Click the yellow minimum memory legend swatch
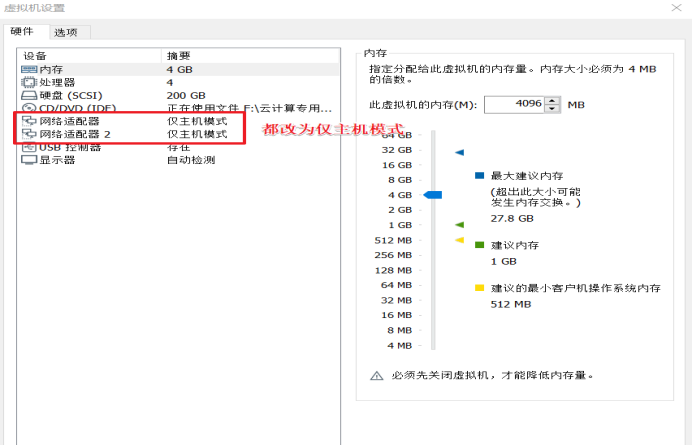This screenshot has width=692, height=445. [x=479, y=288]
